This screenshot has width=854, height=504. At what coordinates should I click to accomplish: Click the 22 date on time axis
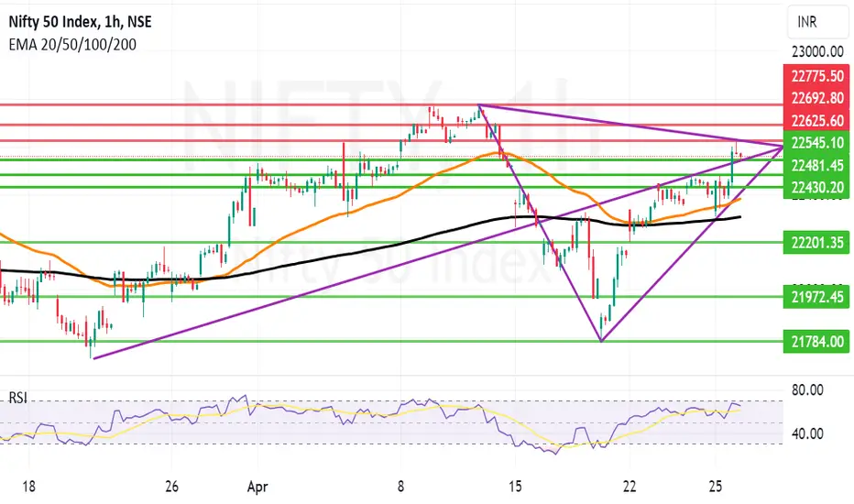tap(630, 486)
